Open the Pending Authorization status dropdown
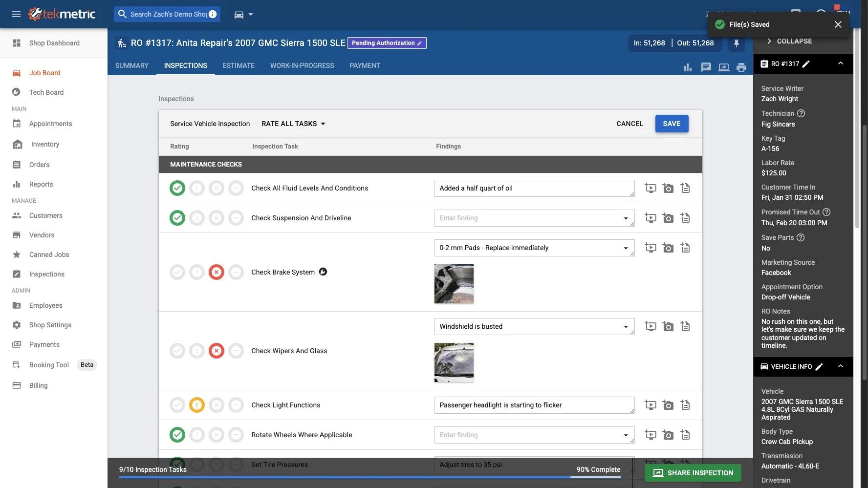This screenshot has width=868, height=488. [x=387, y=43]
